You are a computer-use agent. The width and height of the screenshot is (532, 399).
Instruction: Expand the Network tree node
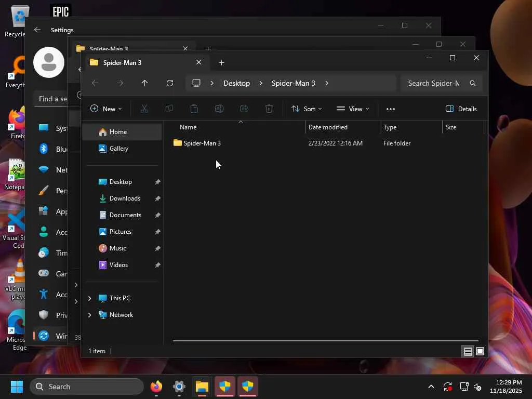89,315
